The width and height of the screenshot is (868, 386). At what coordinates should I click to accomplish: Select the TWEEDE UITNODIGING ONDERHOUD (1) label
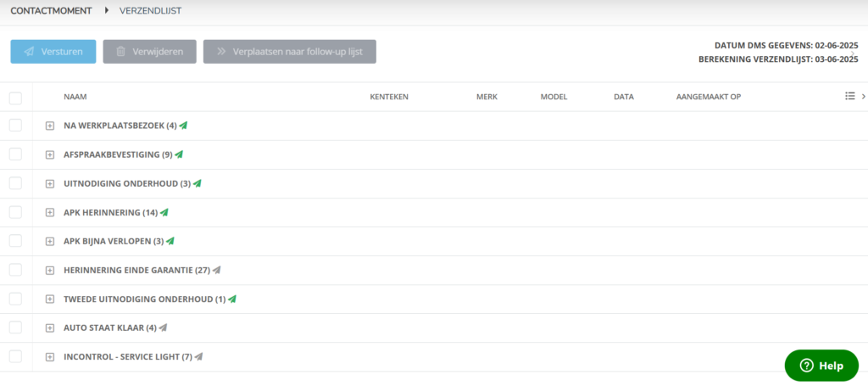(x=145, y=299)
